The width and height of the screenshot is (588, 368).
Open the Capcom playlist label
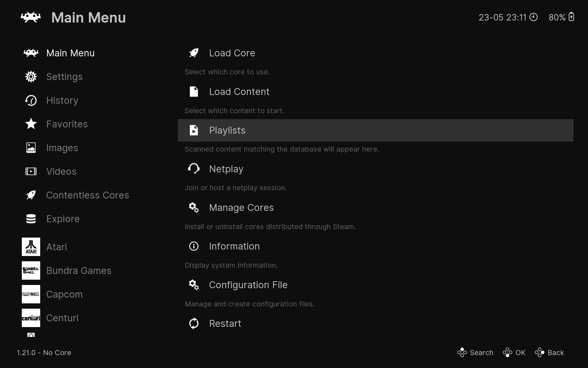[x=64, y=294]
